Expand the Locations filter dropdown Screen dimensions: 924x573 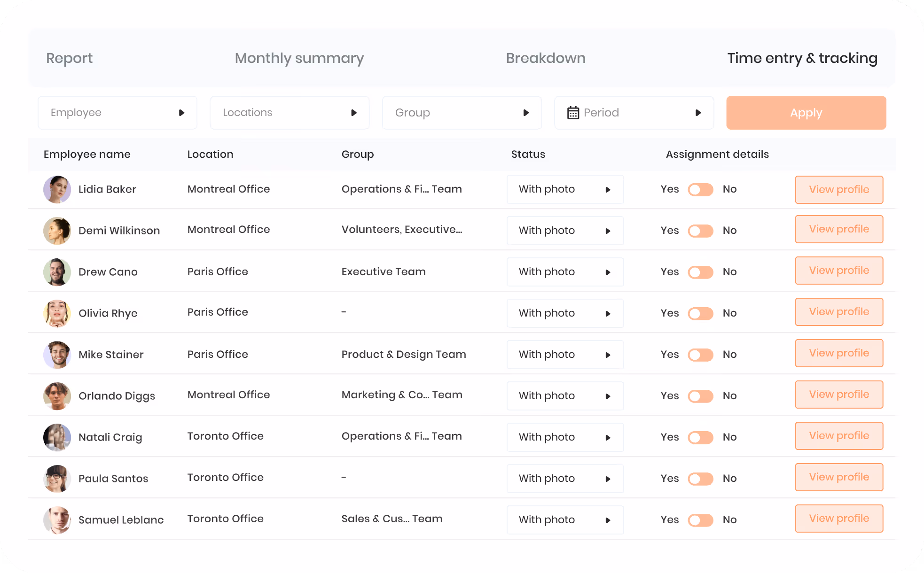(x=290, y=113)
